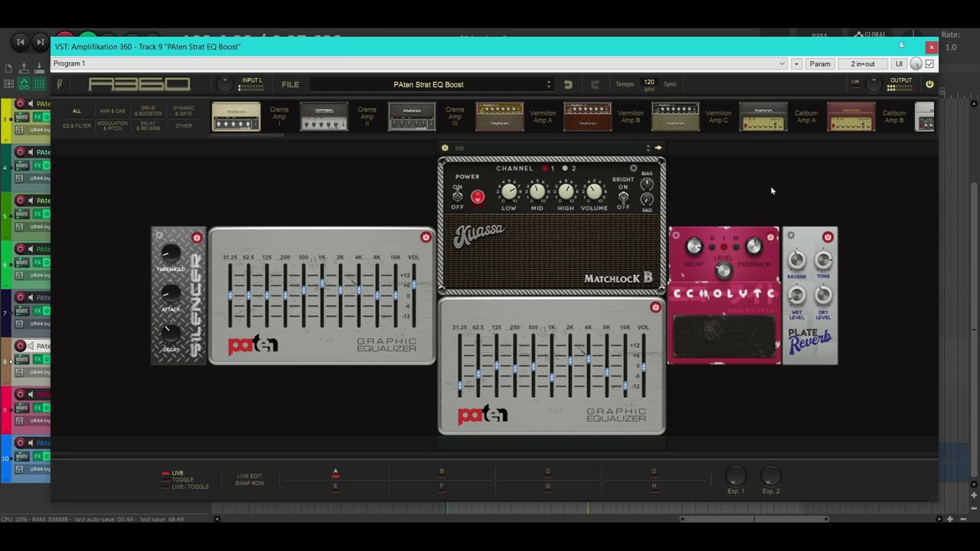Click the UI button

click(899, 64)
